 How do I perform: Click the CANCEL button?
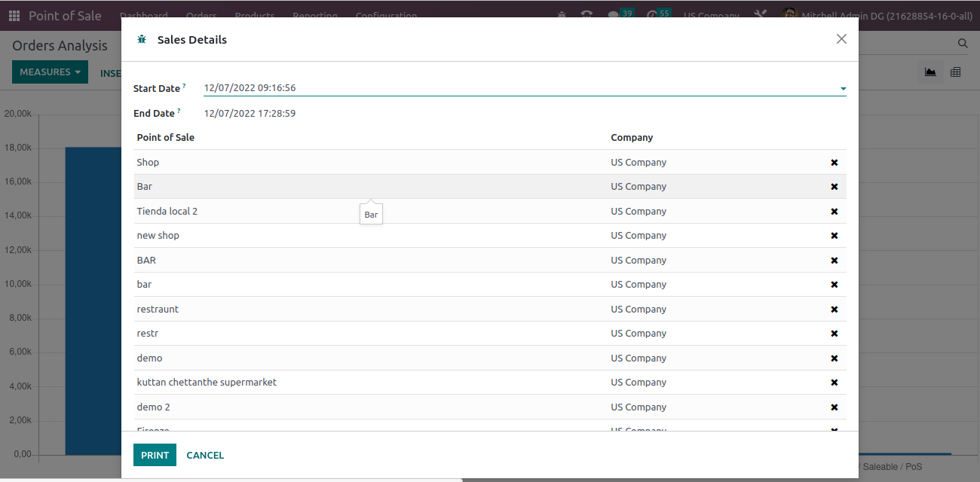(205, 455)
